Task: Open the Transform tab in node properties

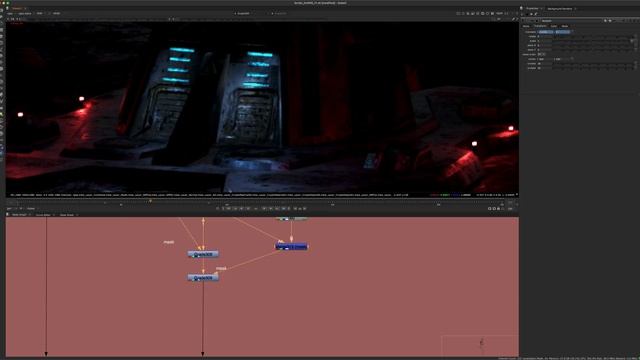Action: coord(540,26)
